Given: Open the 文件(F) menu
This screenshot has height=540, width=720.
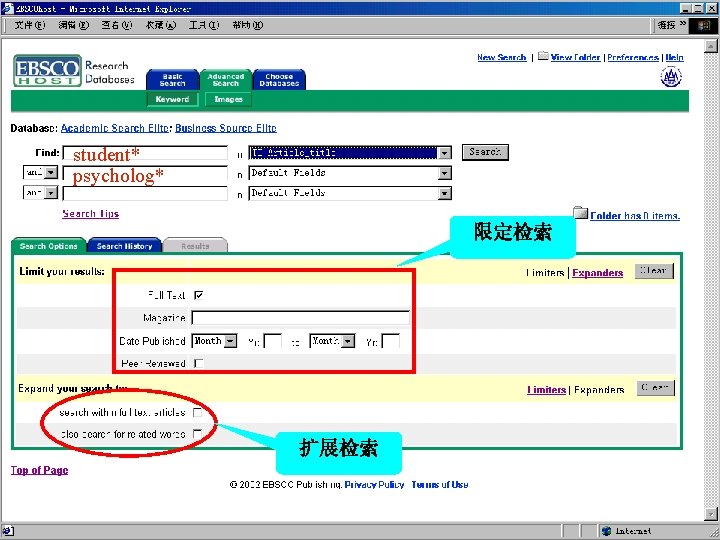Looking at the screenshot, I should (x=29, y=25).
